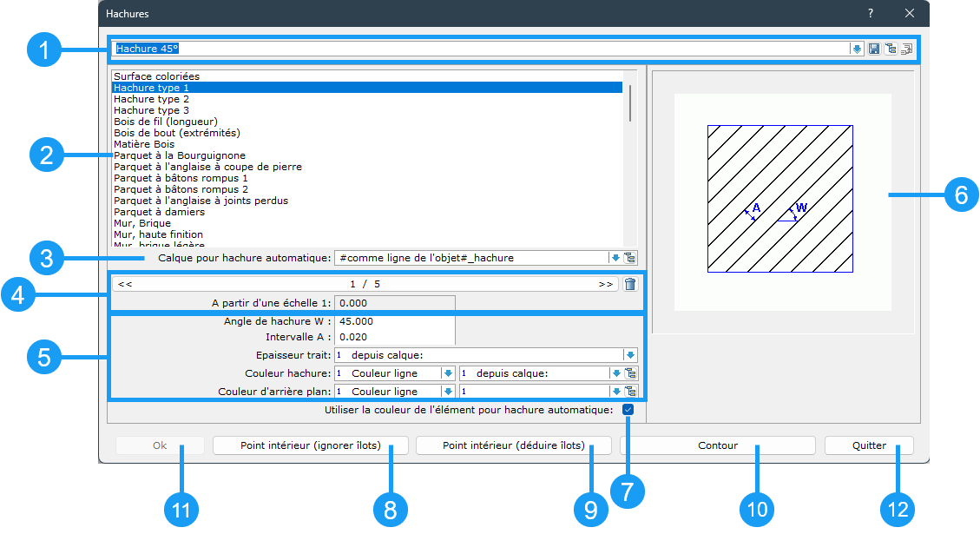Select 'Surface coloriées' in the hatch list
980x534 pixels.
(x=156, y=76)
